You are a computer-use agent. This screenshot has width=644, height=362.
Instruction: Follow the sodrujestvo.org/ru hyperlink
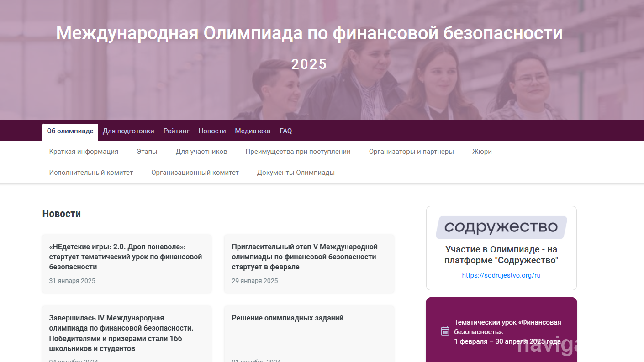501,276
